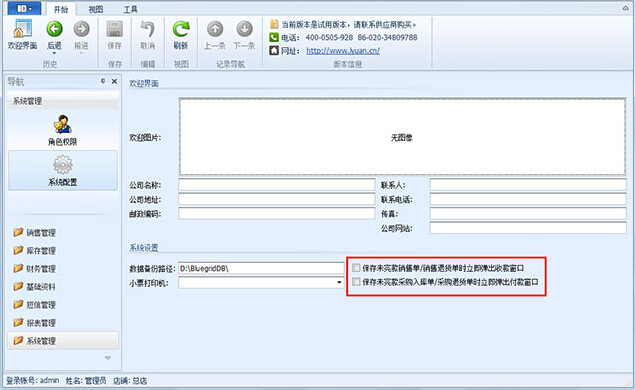Select the 系统配置 gear icon
635x390 pixels.
(x=63, y=165)
